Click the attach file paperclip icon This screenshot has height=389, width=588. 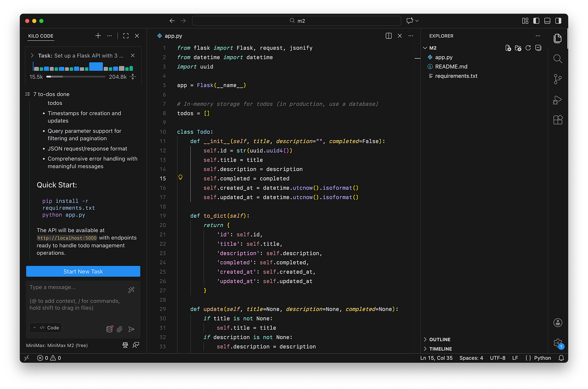[x=120, y=329]
